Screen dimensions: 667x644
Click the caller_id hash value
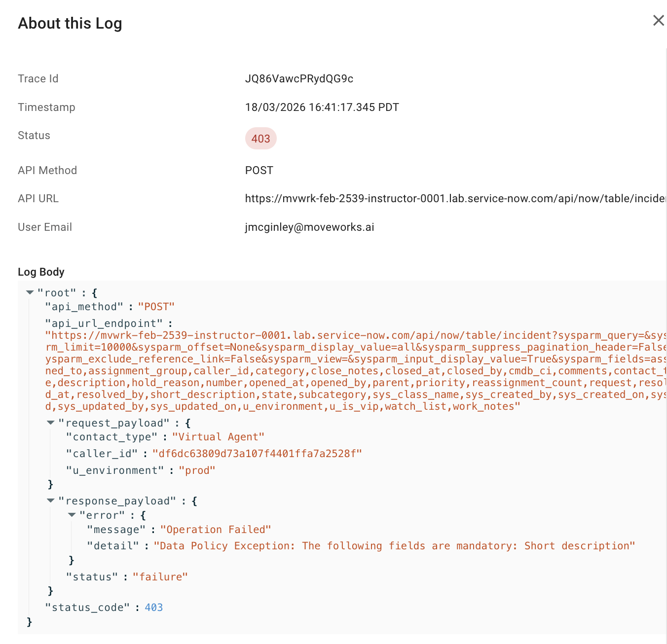point(257,454)
